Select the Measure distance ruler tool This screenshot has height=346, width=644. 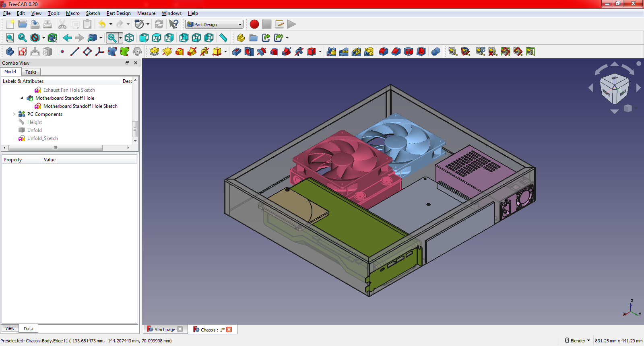[223, 38]
